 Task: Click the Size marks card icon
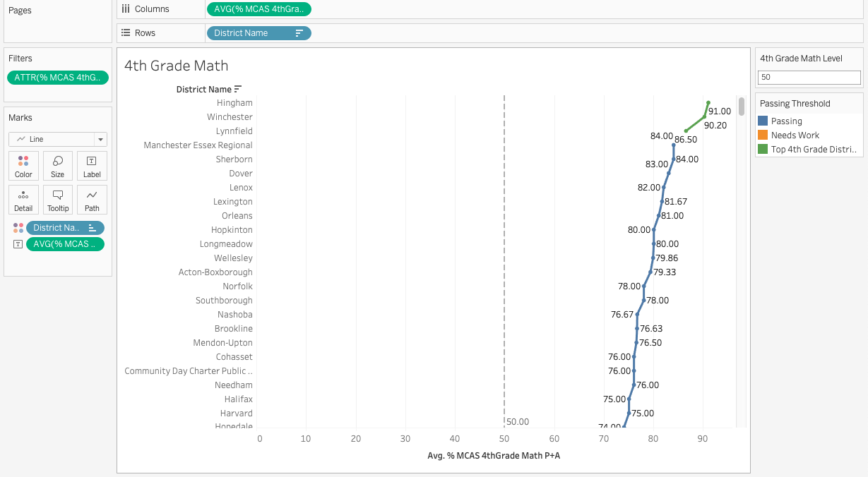[58, 165]
